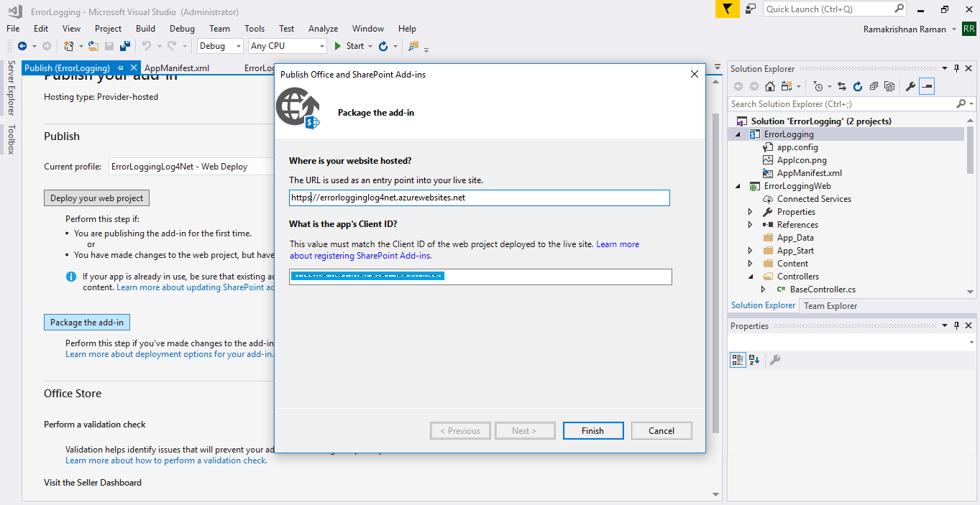The height and width of the screenshot is (505, 980).
Task: Open the Toolbox side tab
Action: [x=11, y=139]
